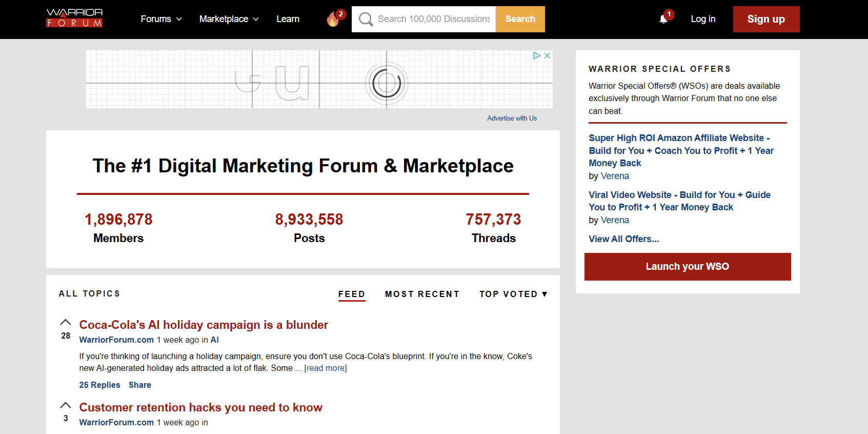Viewport: 868px width, 434px height.
Task: Expand the Forums dropdown menu
Action: (x=161, y=19)
